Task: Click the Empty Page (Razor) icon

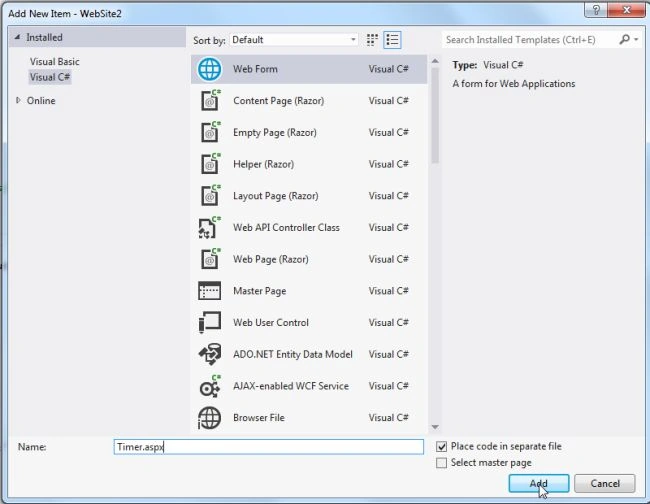Action: click(x=210, y=132)
